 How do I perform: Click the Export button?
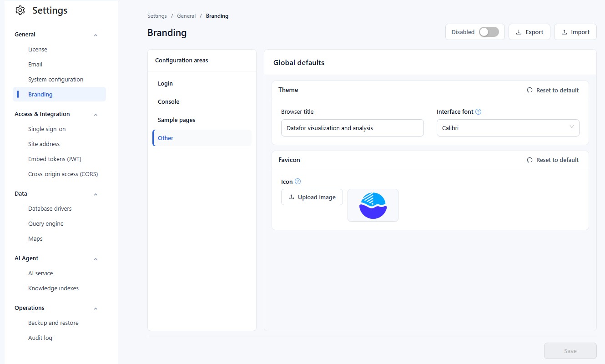529,32
